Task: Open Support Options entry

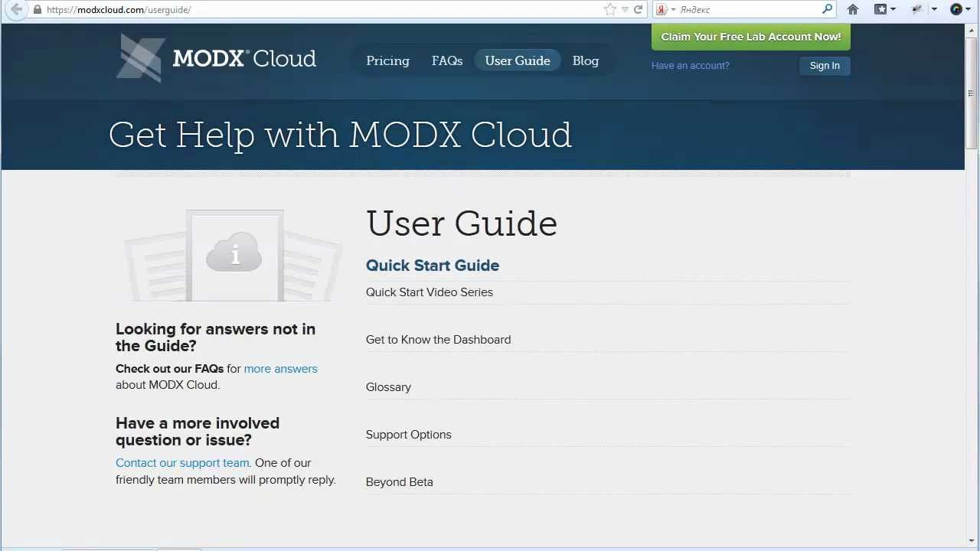Action: point(409,435)
